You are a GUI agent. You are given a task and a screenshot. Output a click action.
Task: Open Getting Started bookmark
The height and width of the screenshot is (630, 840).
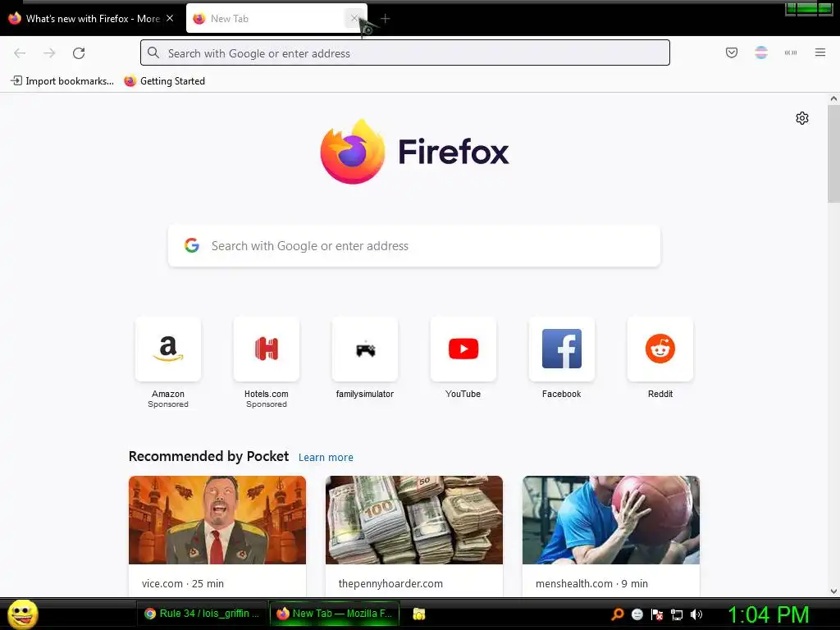tap(164, 81)
